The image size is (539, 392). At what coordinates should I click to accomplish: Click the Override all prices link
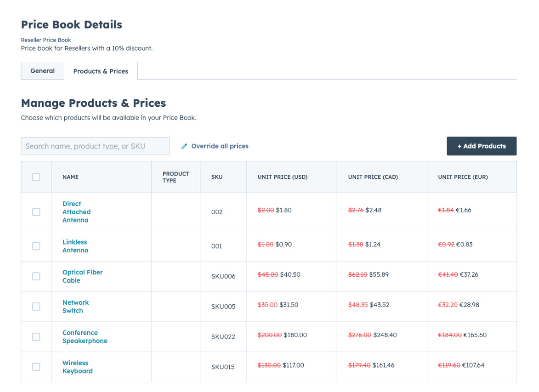220,146
